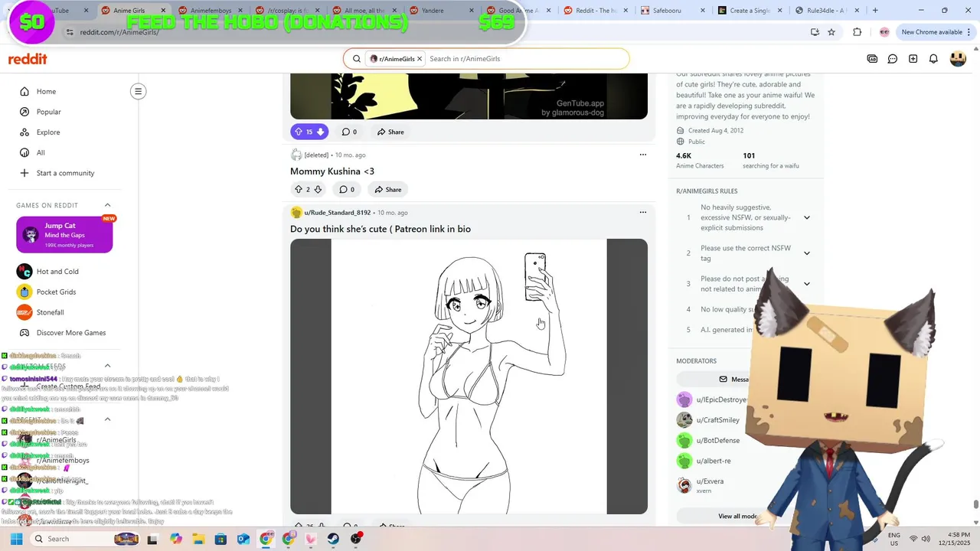Click Start a community
This screenshot has width=980, height=551.
coord(64,173)
